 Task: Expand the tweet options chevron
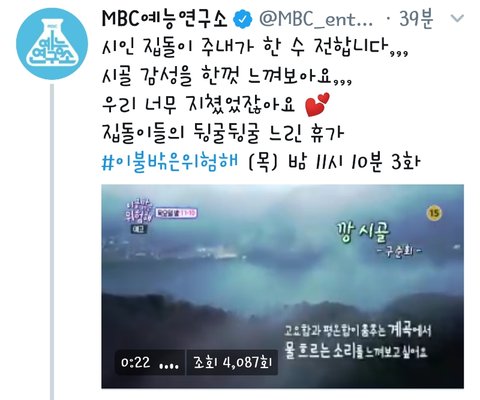click(x=457, y=18)
